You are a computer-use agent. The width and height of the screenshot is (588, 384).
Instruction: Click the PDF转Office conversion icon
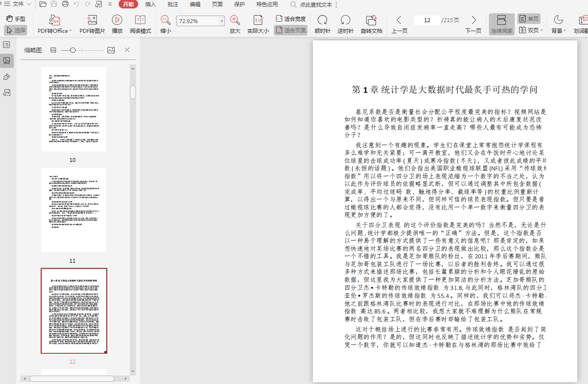tap(55, 20)
